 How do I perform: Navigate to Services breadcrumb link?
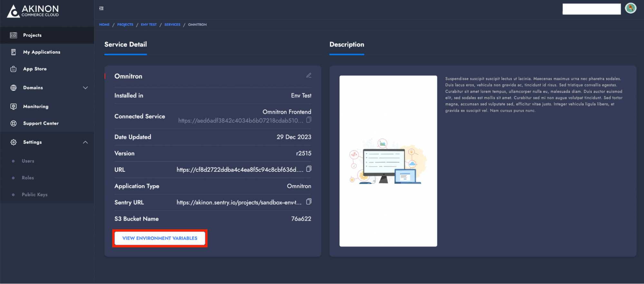coord(172,25)
